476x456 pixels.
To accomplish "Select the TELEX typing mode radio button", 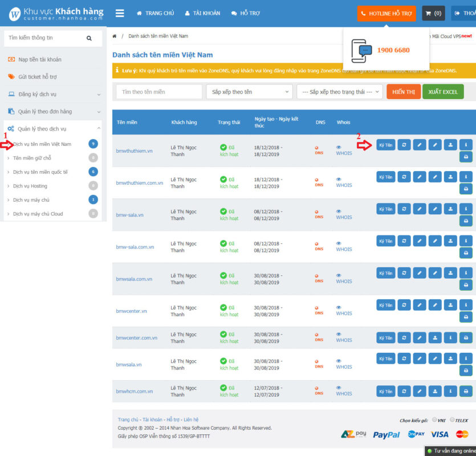I will pyautogui.click(x=453, y=420).
